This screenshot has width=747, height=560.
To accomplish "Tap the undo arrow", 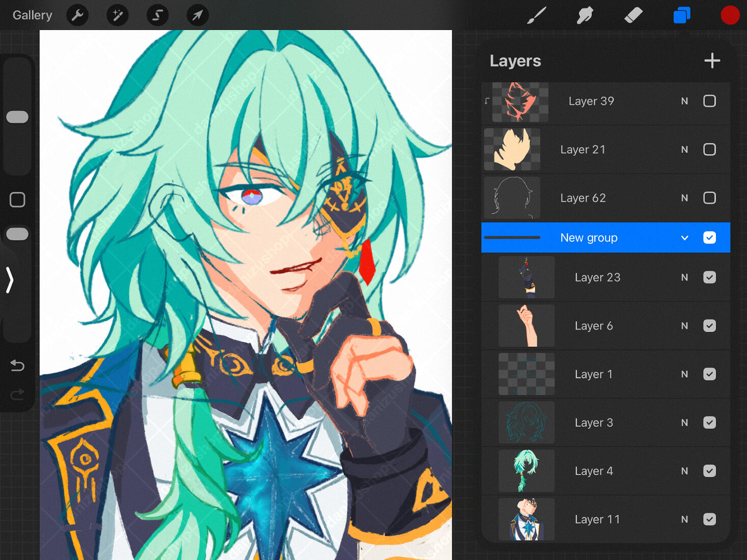I will coord(17,366).
